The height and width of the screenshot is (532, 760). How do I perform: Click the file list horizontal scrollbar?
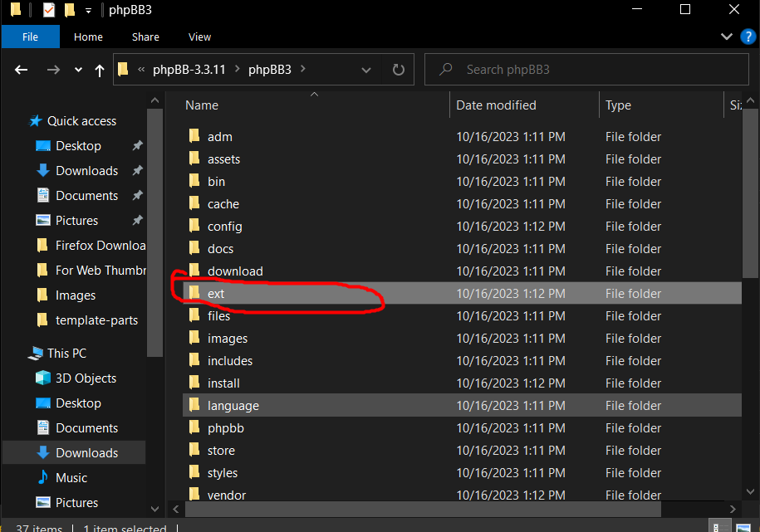coord(423,510)
